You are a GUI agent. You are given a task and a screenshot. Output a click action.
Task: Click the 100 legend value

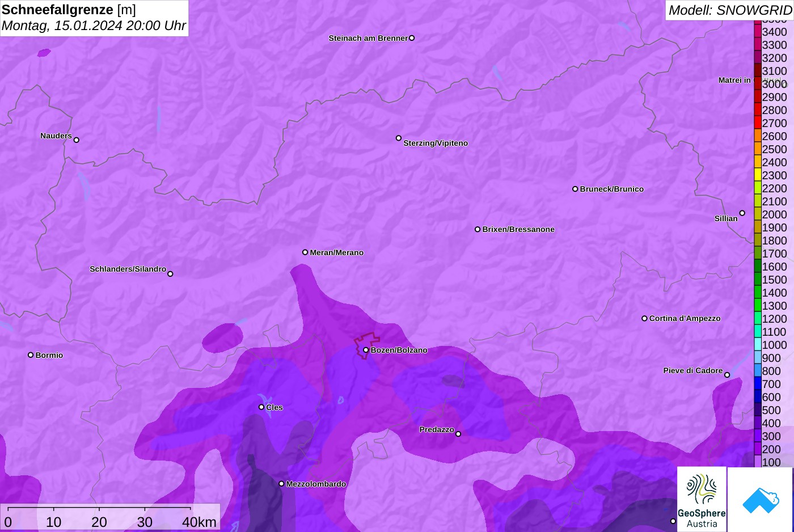click(x=771, y=462)
